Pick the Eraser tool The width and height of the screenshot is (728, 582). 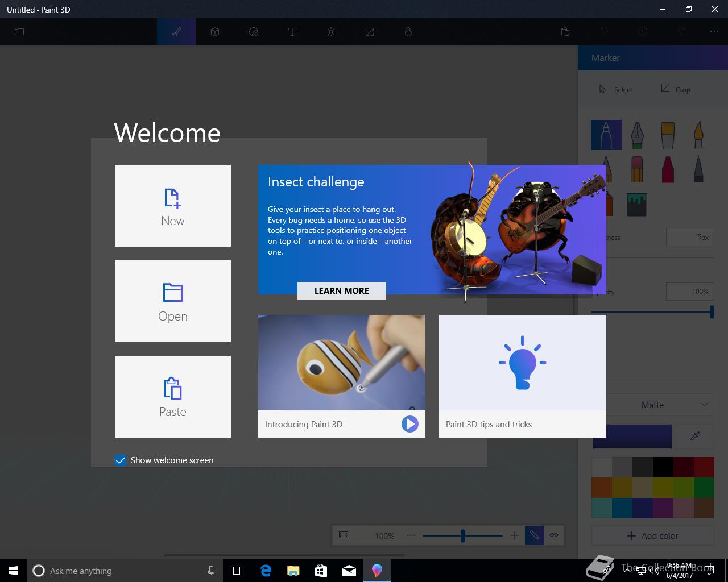[637, 169]
